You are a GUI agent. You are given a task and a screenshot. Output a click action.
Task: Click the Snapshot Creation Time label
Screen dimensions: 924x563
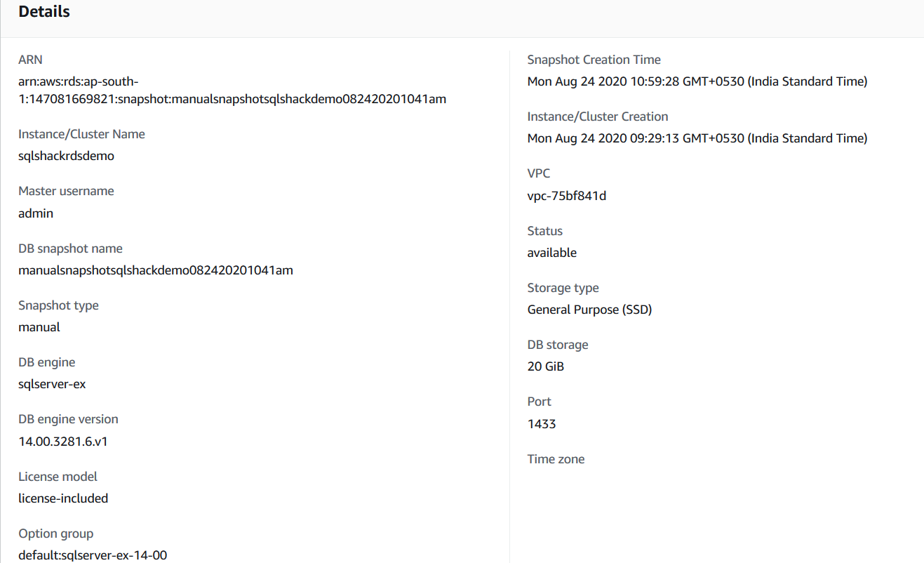click(594, 60)
